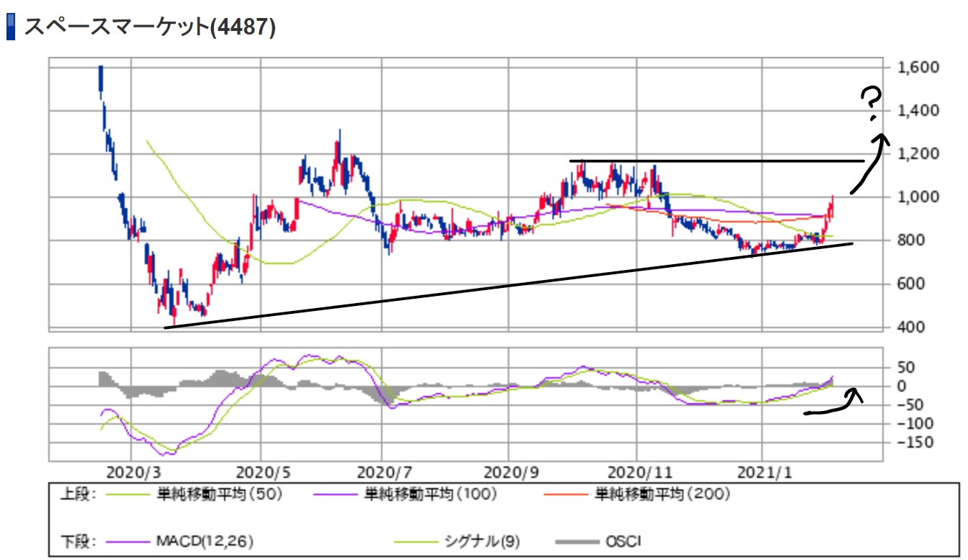
Task: Select the 600 price axis label
Action: click(x=909, y=284)
